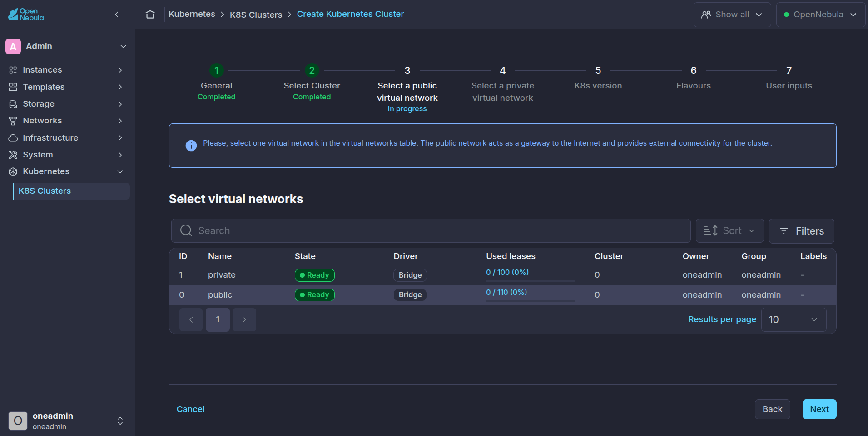Click the Back button
Viewport: 868px width, 436px height.
click(x=772, y=409)
